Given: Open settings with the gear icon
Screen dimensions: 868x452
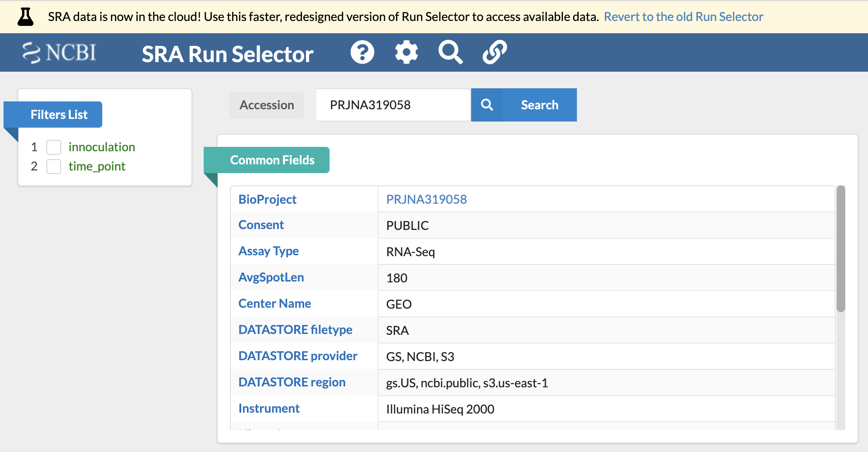Looking at the screenshot, I should pos(406,52).
